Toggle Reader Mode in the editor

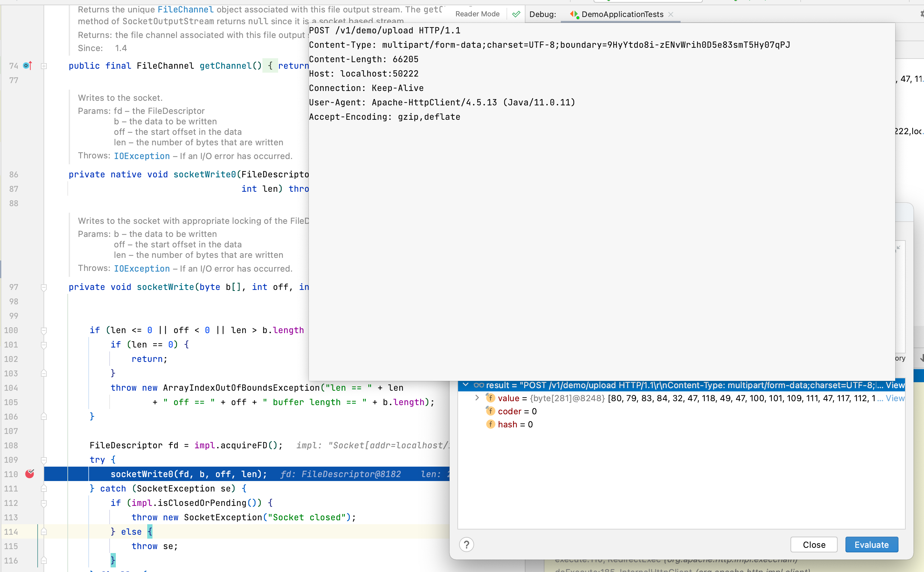pos(477,14)
